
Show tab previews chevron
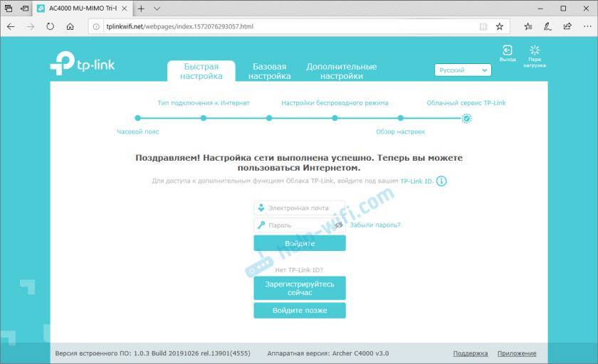(x=157, y=9)
